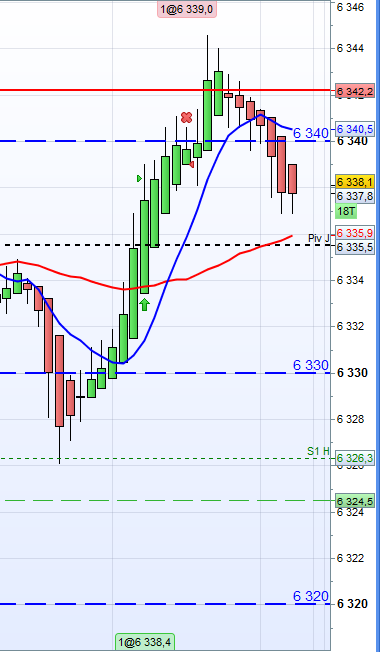Click the 6 344 price axis value

click(350, 49)
